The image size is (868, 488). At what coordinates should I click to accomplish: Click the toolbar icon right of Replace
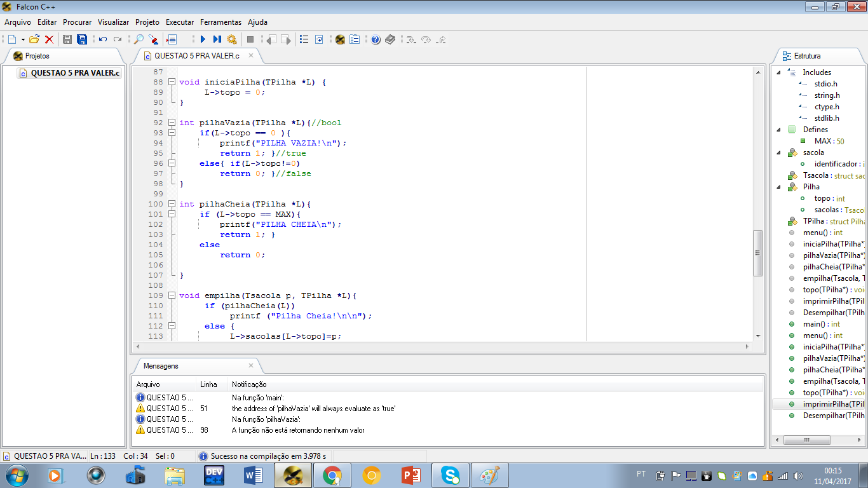click(171, 39)
